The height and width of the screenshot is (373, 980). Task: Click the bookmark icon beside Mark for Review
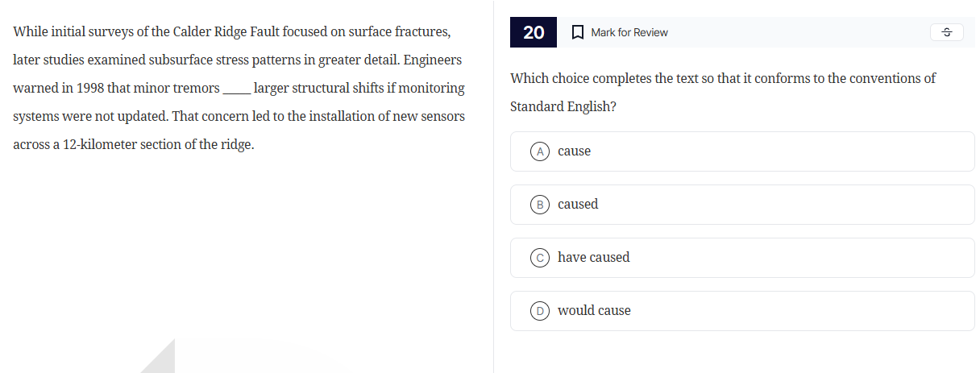tap(577, 32)
